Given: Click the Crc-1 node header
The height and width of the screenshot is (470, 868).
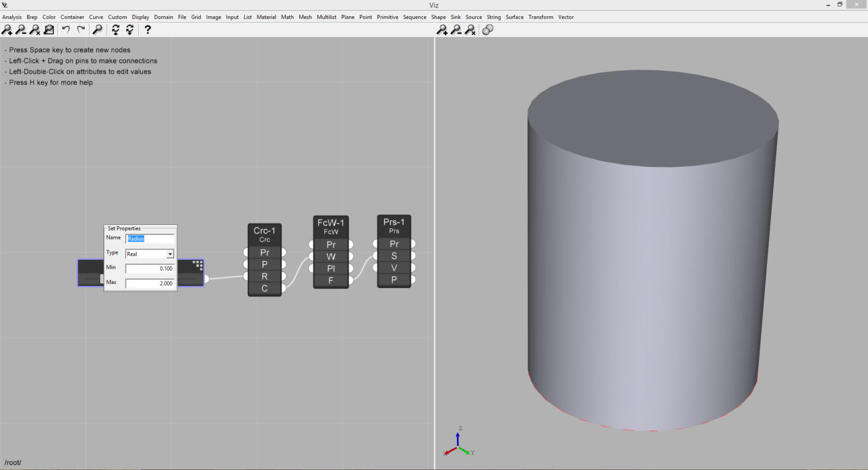Looking at the screenshot, I should [264, 230].
